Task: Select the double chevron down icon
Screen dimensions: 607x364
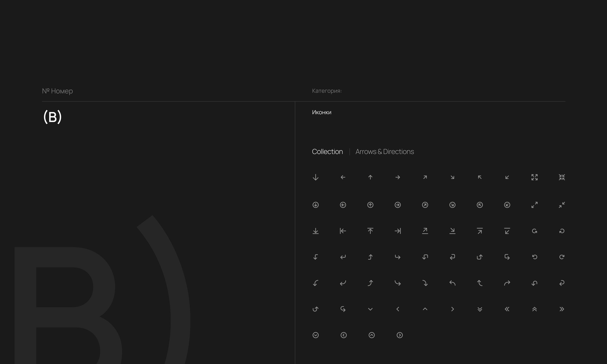Action: click(x=480, y=309)
